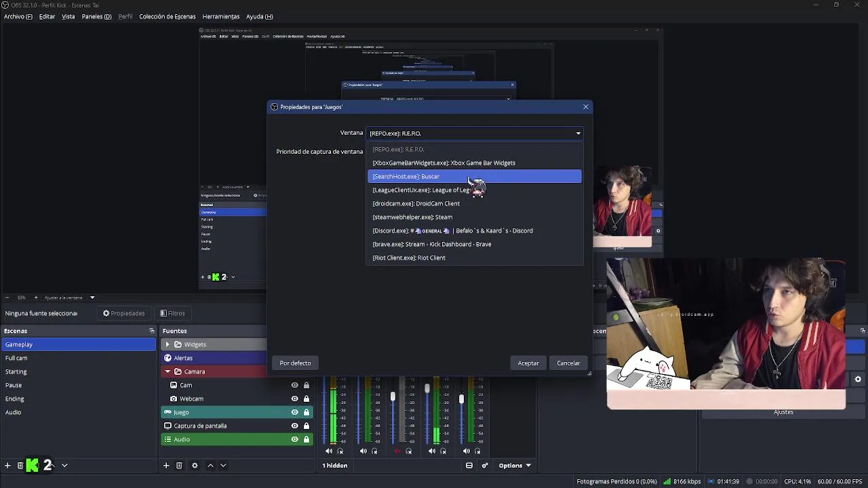
Task: Hide the Webcam source
Action: (x=294, y=399)
